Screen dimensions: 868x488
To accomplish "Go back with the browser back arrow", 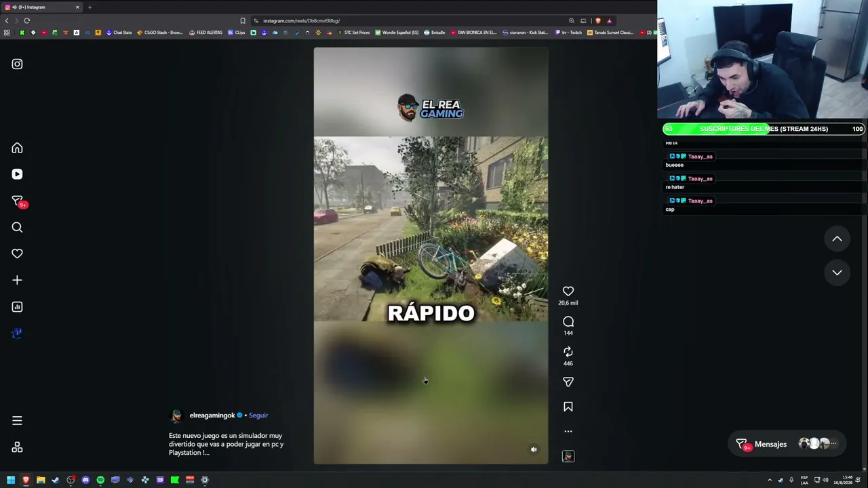I will (7, 20).
